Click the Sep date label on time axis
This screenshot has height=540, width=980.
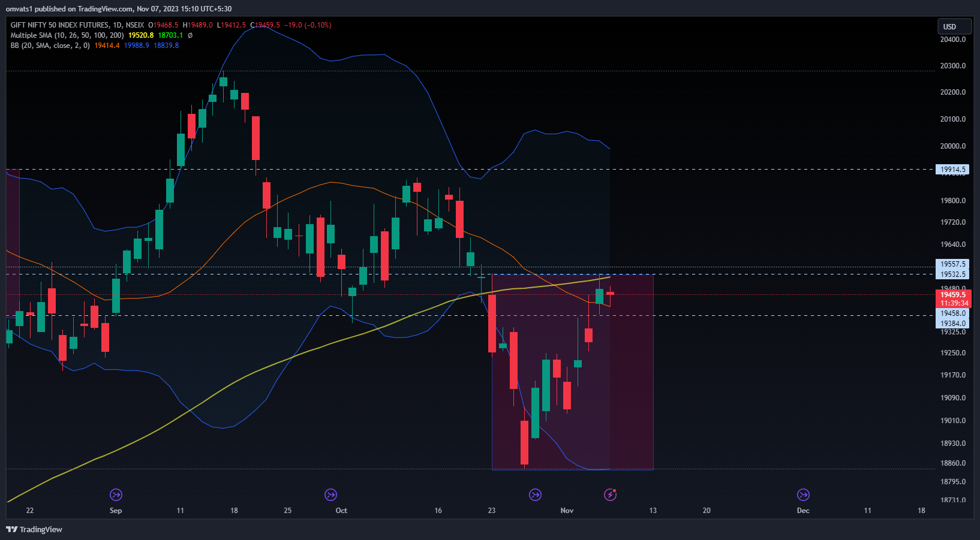116,511
